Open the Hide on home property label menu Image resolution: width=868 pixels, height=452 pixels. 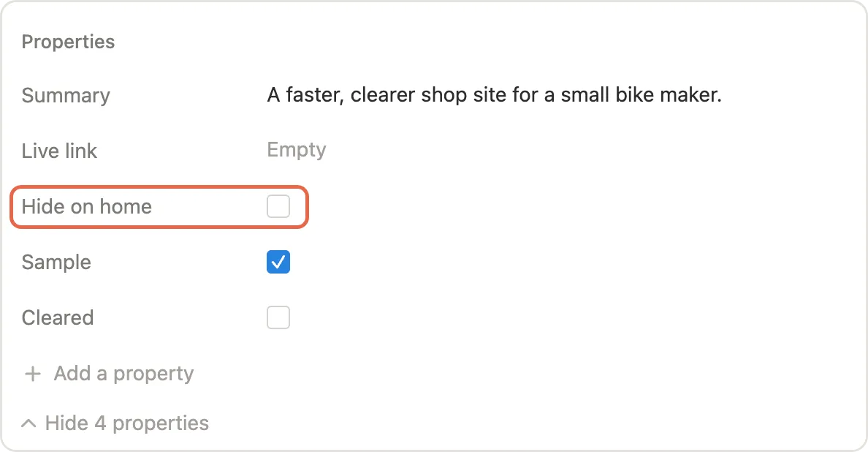[87, 206]
